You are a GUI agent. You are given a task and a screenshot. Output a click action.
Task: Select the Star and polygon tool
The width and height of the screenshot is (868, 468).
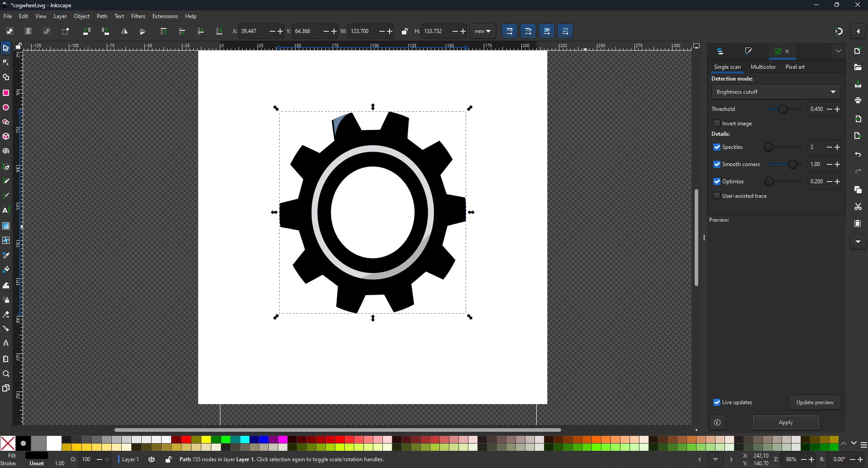[6, 122]
